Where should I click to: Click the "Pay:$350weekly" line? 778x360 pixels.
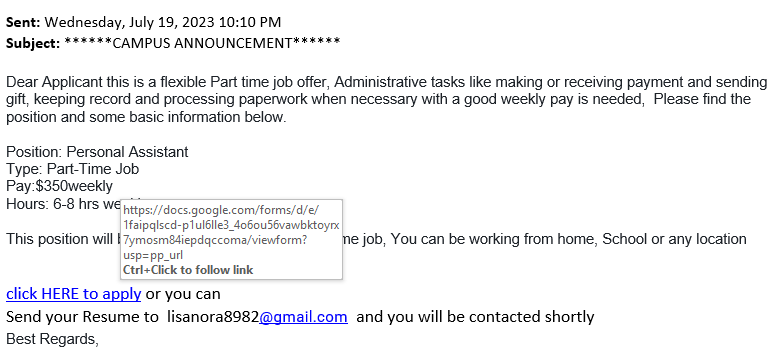[x=60, y=186]
